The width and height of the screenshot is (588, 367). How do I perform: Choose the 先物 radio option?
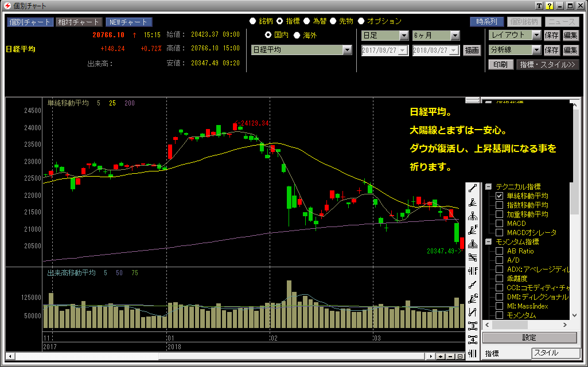(333, 21)
